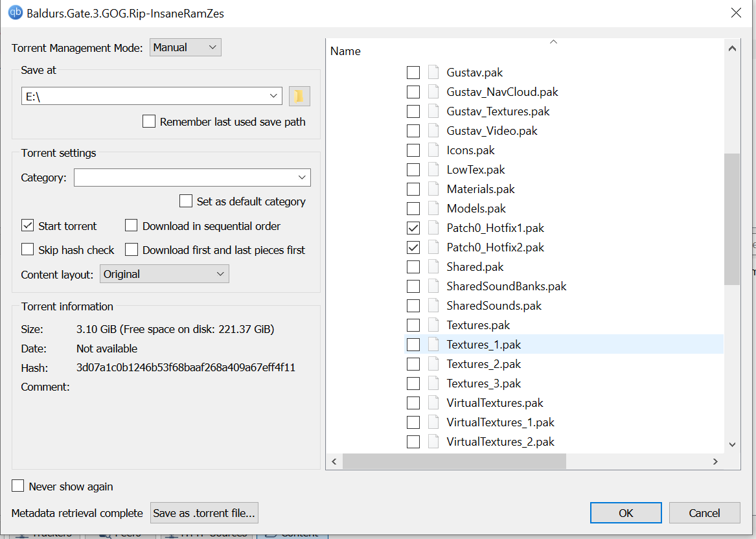Click the Cancel button

pos(704,513)
